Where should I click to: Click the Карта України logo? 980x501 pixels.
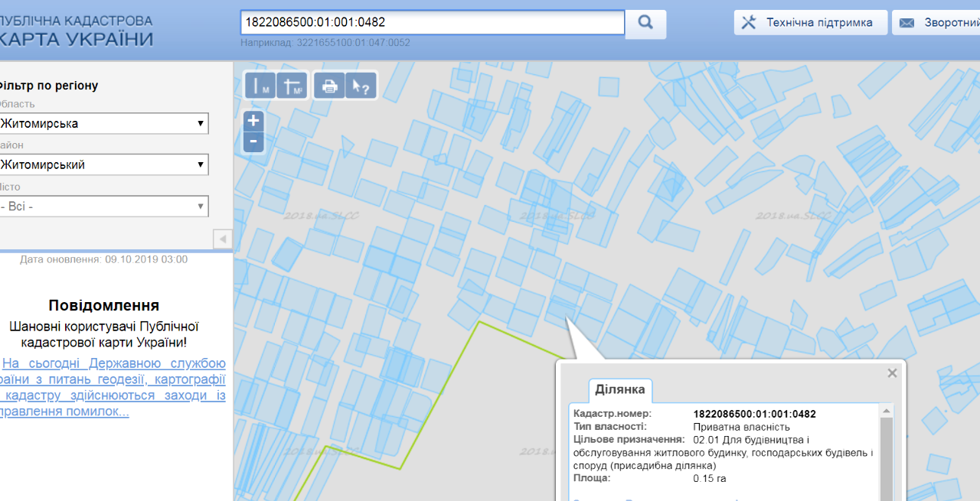(x=76, y=31)
